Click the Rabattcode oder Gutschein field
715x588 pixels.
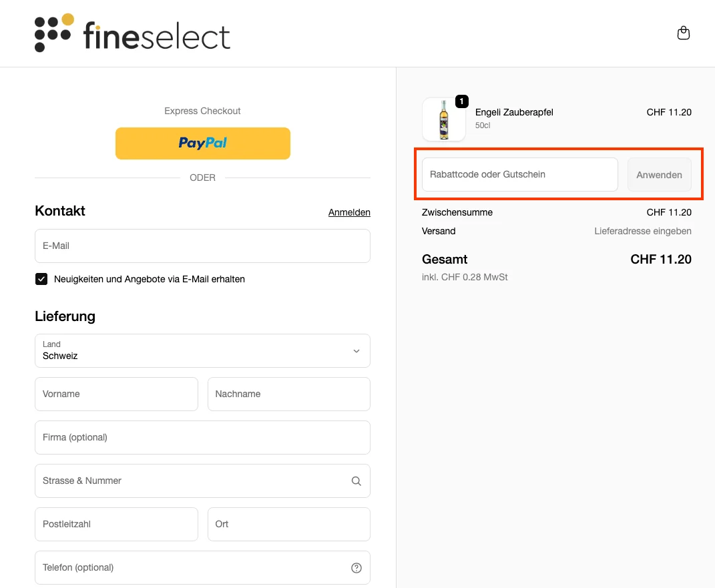519,174
